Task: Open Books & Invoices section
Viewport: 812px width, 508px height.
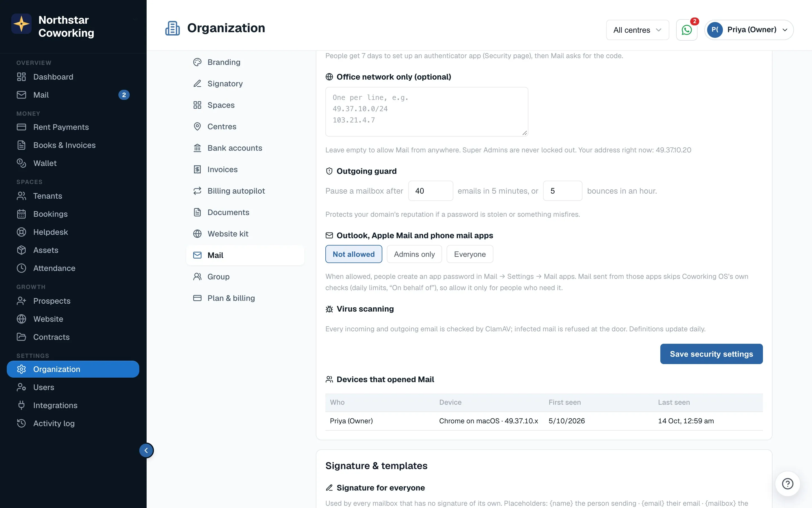Action: pyautogui.click(x=73, y=145)
